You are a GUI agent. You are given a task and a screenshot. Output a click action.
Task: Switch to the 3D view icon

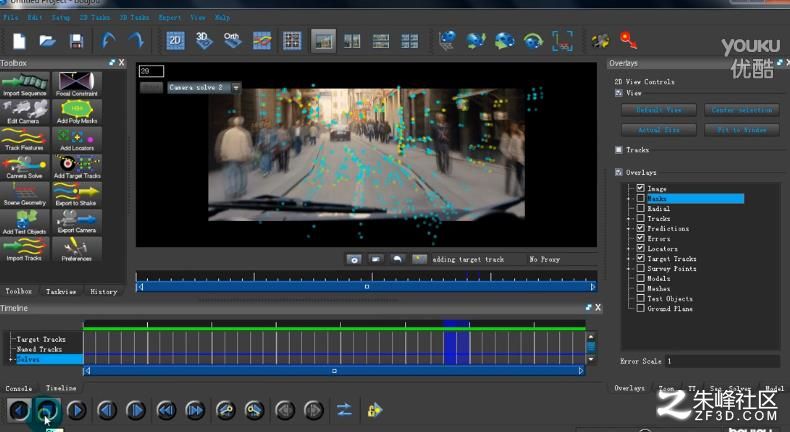tap(204, 40)
